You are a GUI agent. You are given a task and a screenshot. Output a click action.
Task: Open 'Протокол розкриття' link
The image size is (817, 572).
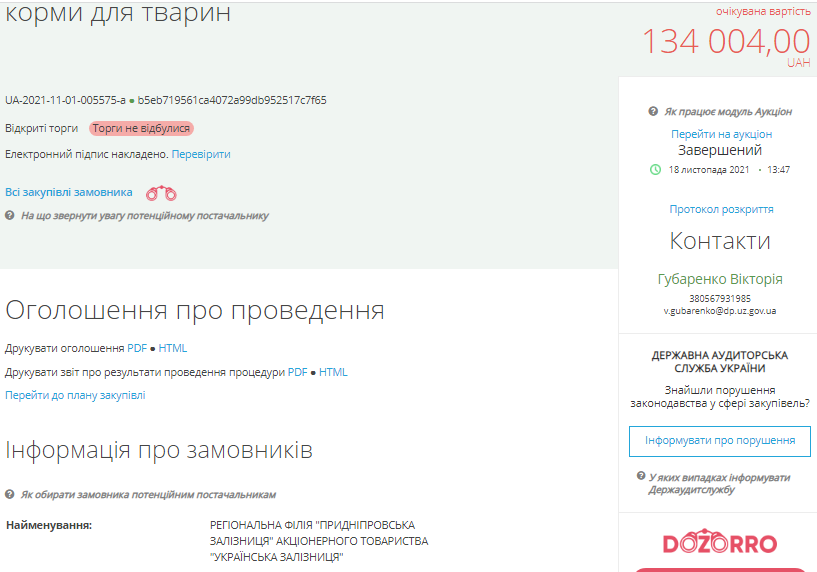721,209
